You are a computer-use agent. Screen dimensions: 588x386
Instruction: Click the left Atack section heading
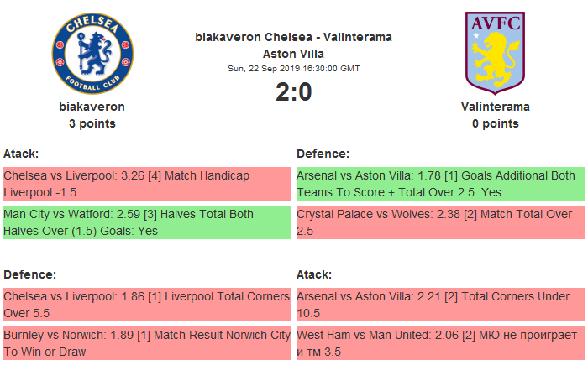[21, 154]
